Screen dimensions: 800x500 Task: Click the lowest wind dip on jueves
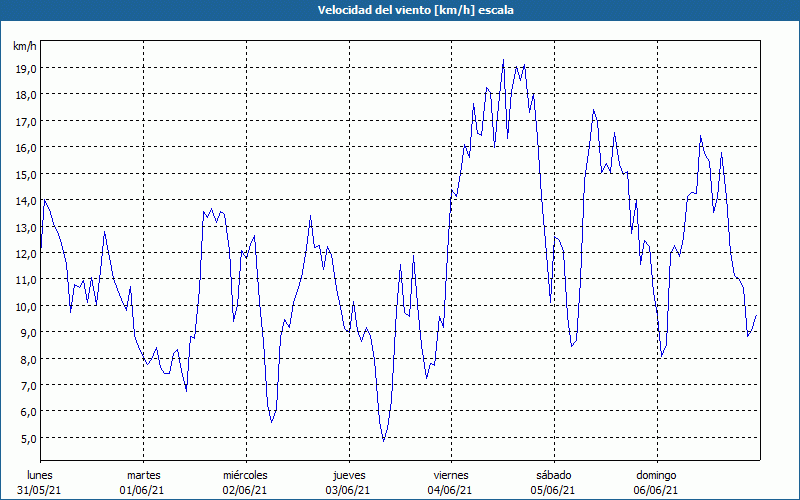tap(384, 441)
